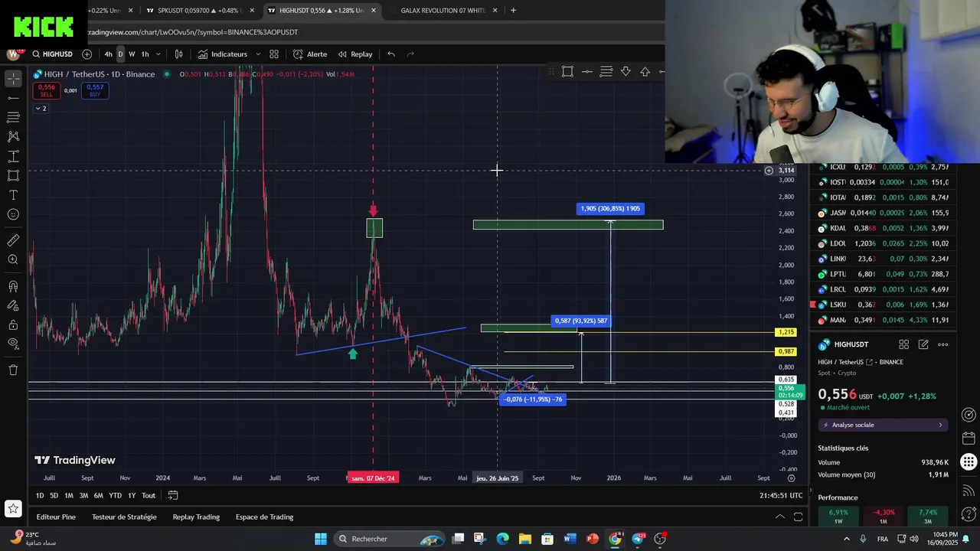Select the 1h timeframe
Screen dimensions: 980x551
(x=145, y=54)
